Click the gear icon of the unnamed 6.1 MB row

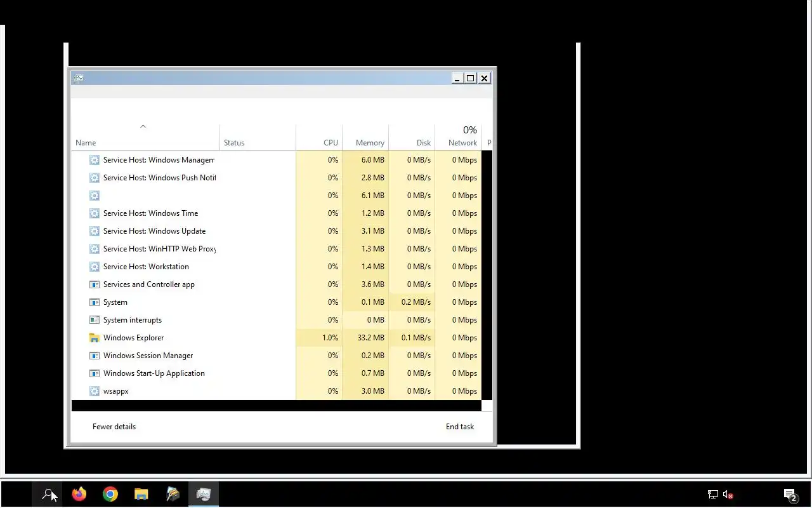[95, 196]
